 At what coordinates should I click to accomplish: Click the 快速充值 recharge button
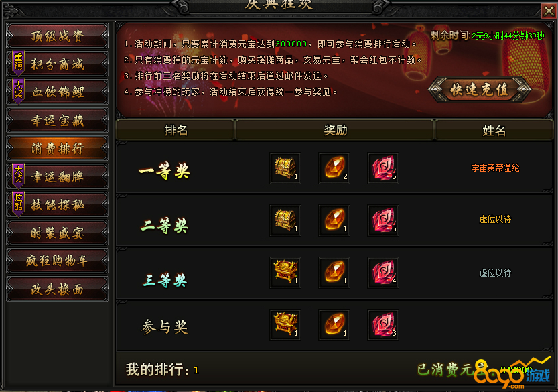point(479,90)
